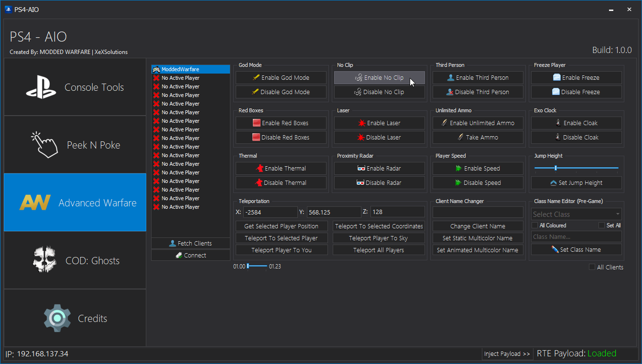The image size is (642, 364).
Task: Click the X coordinate input field
Action: click(271, 212)
